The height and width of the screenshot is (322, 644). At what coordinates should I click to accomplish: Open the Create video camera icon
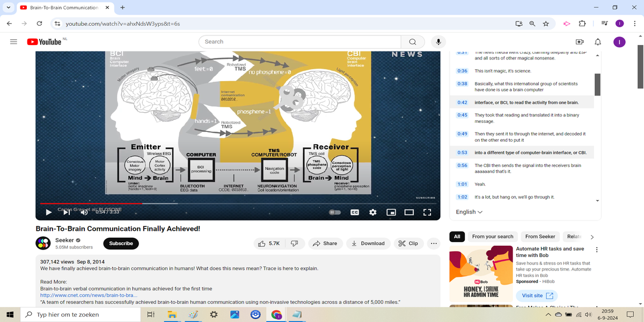tap(580, 42)
